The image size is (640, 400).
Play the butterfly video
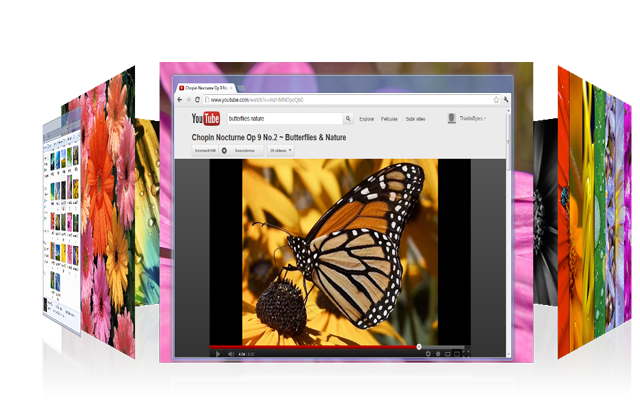point(218,354)
